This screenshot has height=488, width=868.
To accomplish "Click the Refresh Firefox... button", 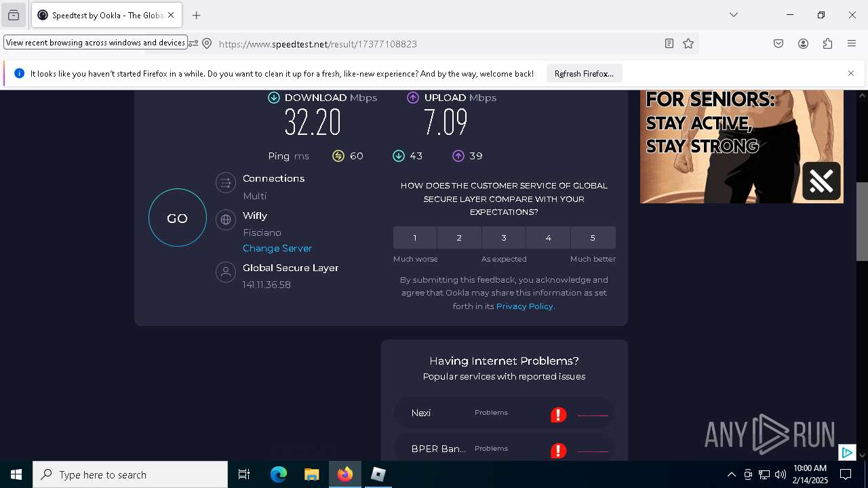I will point(584,73).
